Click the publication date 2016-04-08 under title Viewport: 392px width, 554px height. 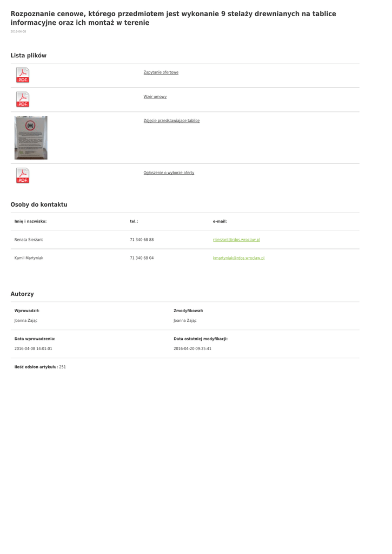pos(18,32)
